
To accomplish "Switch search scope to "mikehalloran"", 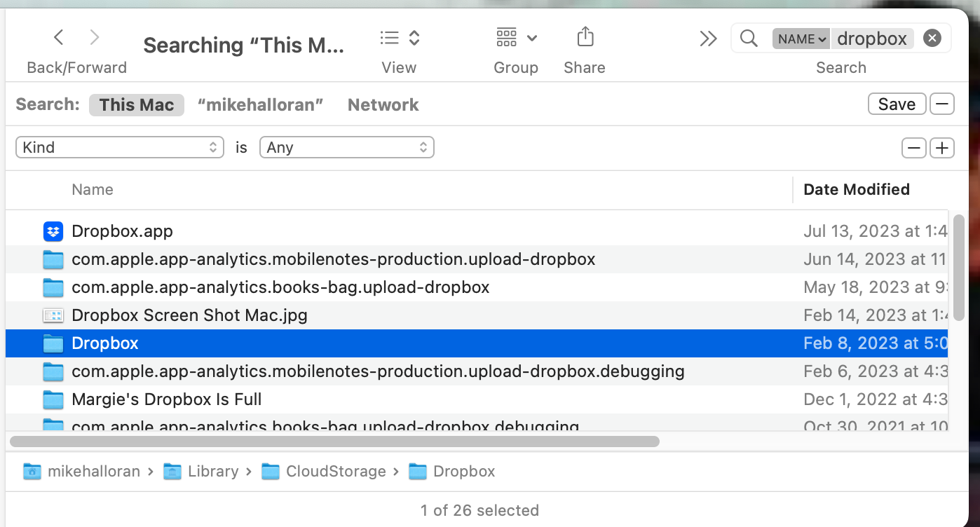I will coord(261,105).
